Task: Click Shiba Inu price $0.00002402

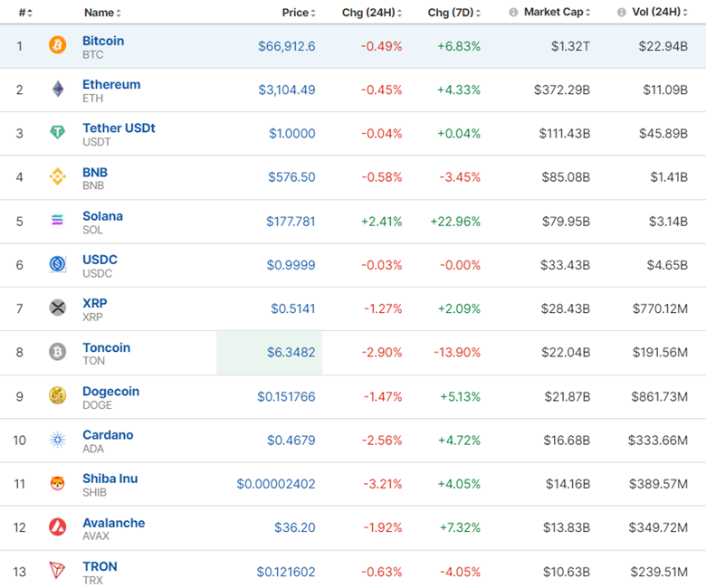Action: (276, 484)
